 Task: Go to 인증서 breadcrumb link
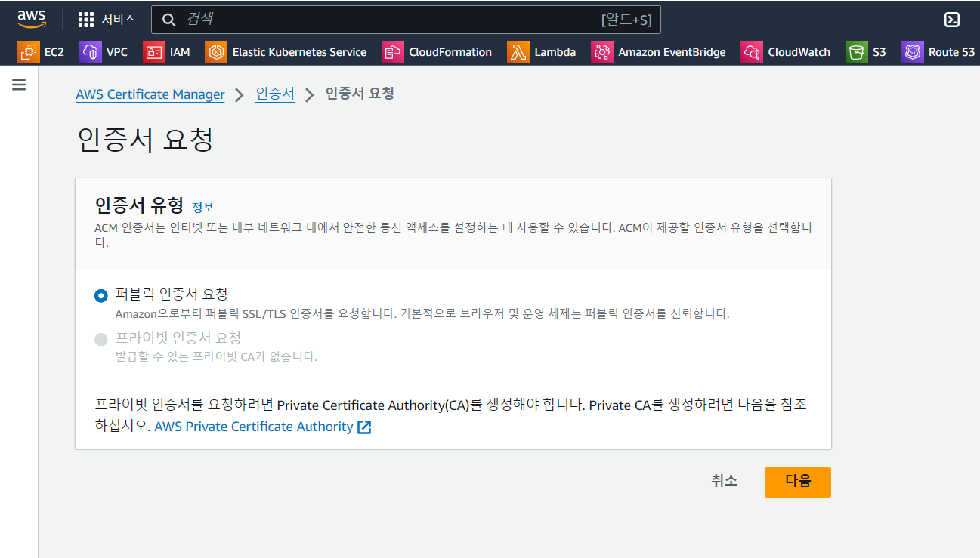pos(275,94)
